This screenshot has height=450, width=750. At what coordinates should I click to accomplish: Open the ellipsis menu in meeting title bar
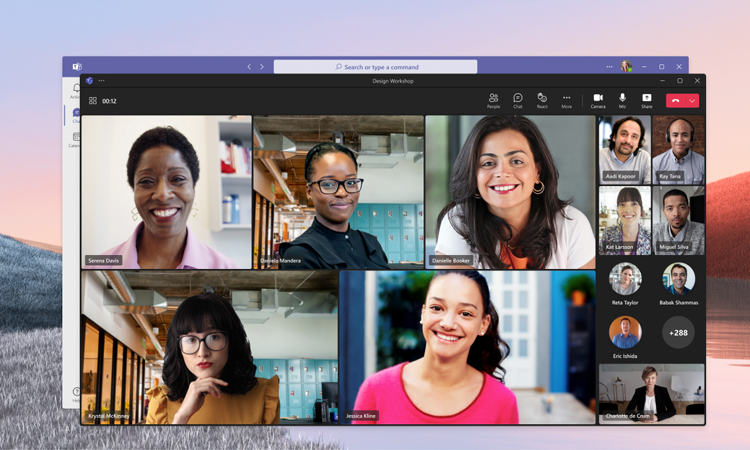[101, 81]
